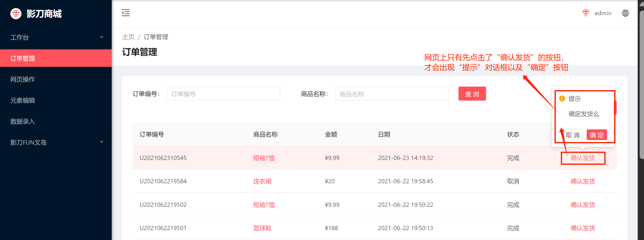Click the admin avatar icon
Viewport: 644px width, 240px height.
586,13
